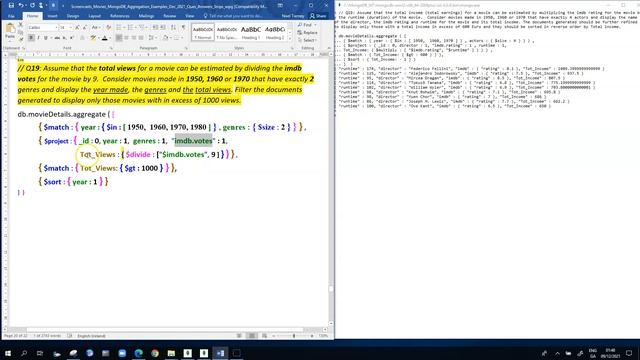Open the File tab
Viewport: 640px width, 360px height.
pyautogui.click(x=11, y=16)
